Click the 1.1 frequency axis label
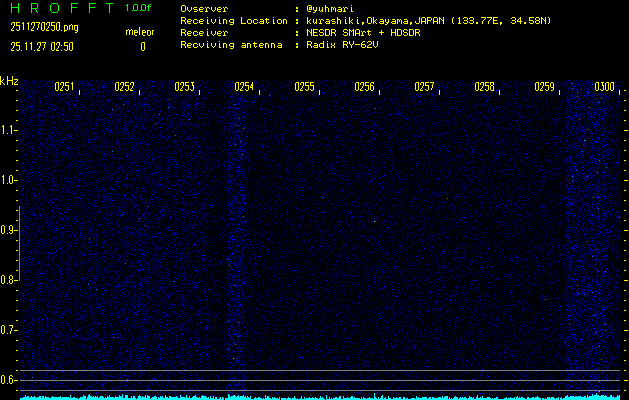Screen dimensions: 629x400 (9, 130)
